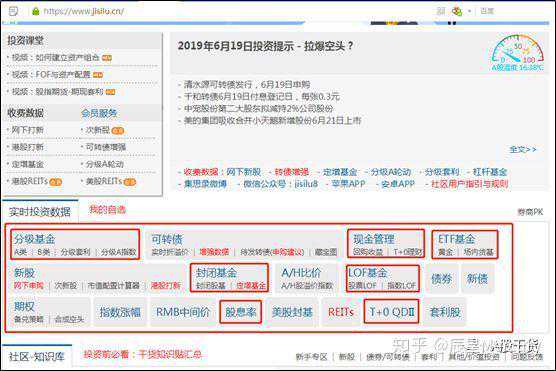Open 封闭基金 category
This screenshot has width=556, height=371.
(216, 273)
